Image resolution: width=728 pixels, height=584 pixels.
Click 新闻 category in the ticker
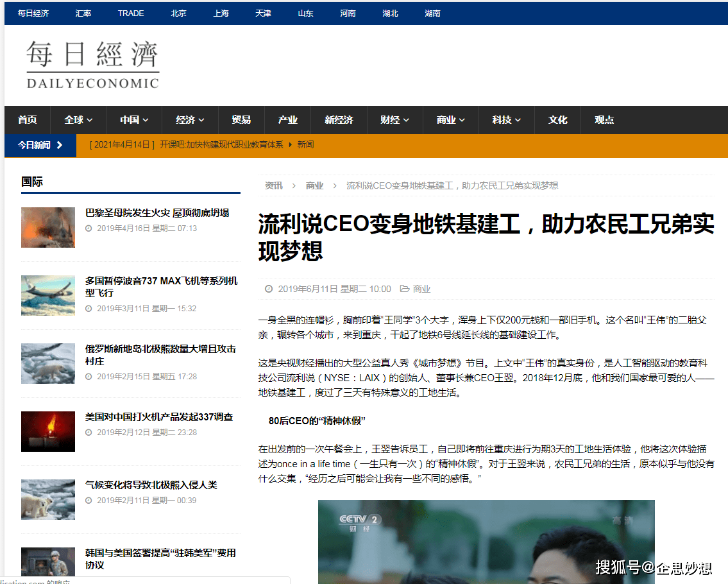(x=305, y=145)
